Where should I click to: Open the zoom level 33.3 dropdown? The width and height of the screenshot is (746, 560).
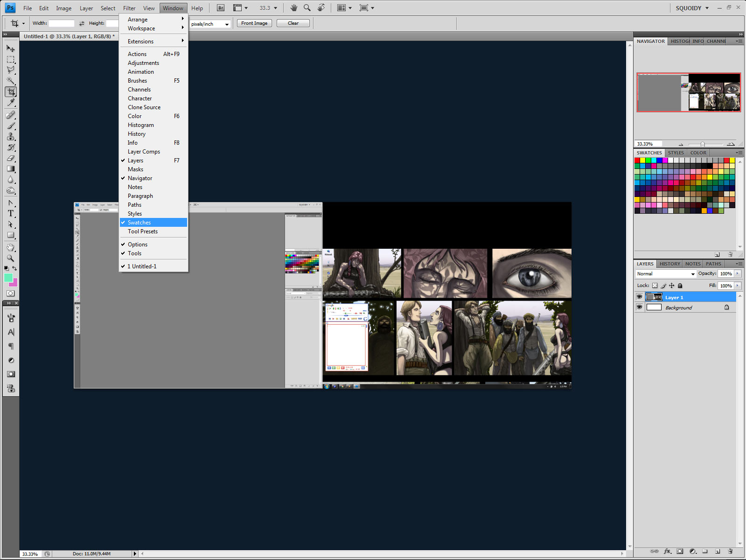[x=275, y=8]
